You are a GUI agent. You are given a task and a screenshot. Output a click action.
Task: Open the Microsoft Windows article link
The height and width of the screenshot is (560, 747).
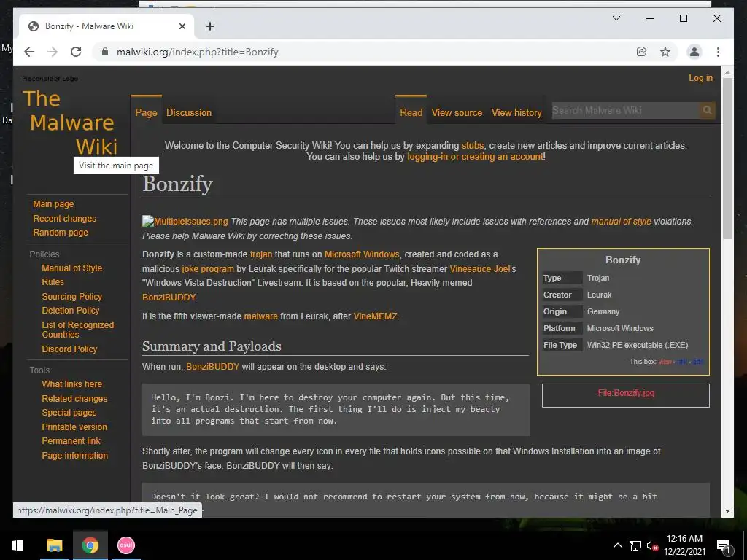pyautogui.click(x=362, y=254)
